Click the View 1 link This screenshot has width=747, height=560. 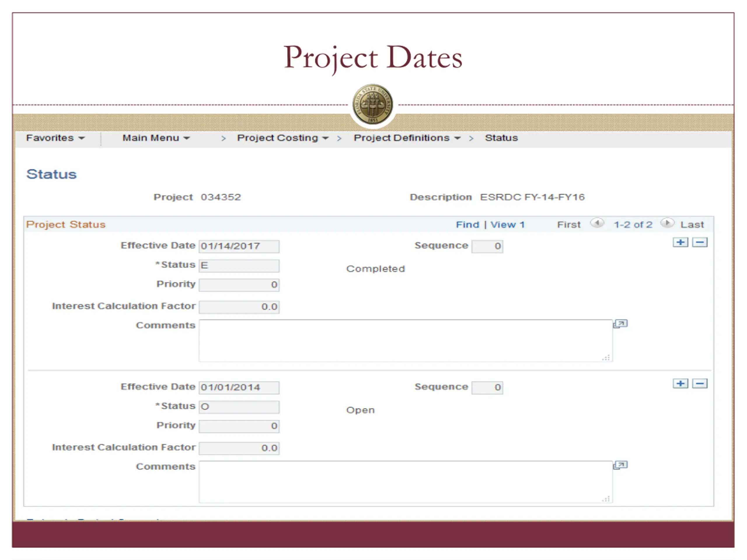(507, 225)
